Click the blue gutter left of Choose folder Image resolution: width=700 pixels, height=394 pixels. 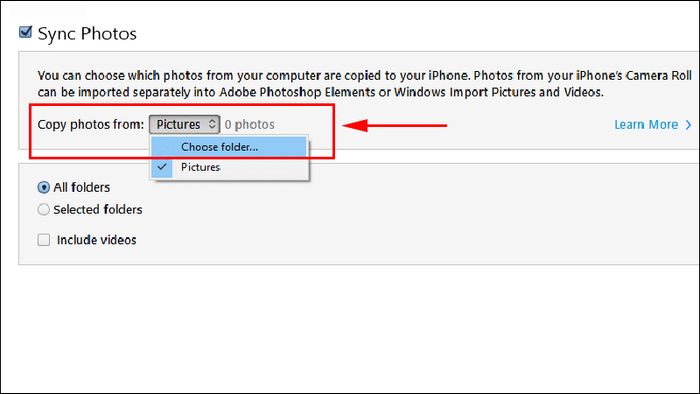click(x=162, y=147)
